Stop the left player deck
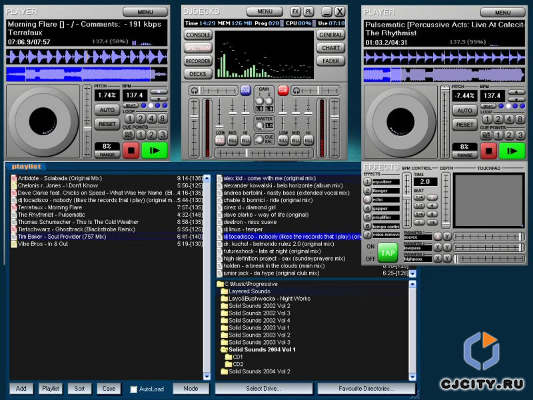The image size is (533, 400). tap(131, 150)
